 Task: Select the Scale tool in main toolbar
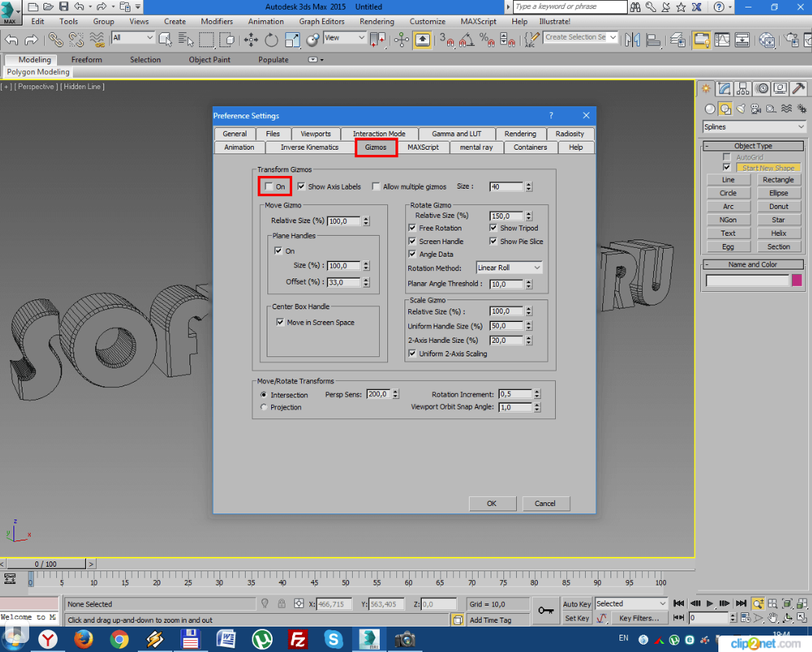(292, 40)
